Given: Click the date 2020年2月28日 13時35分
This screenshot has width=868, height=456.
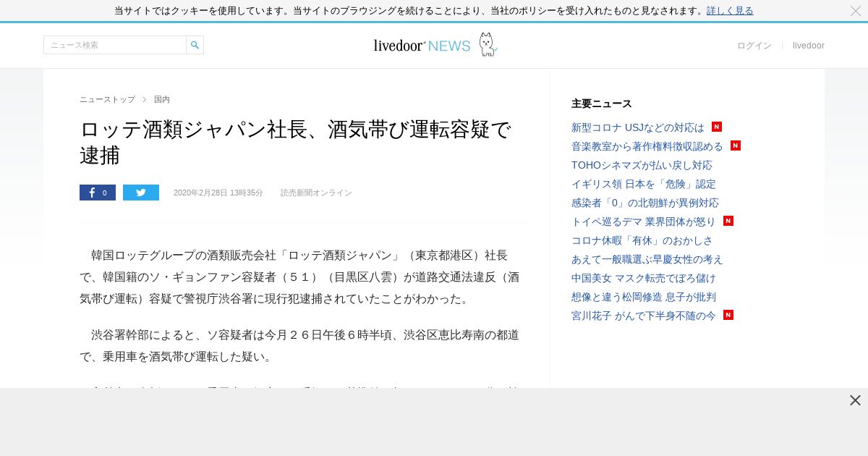Looking at the screenshot, I should [x=218, y=193].
